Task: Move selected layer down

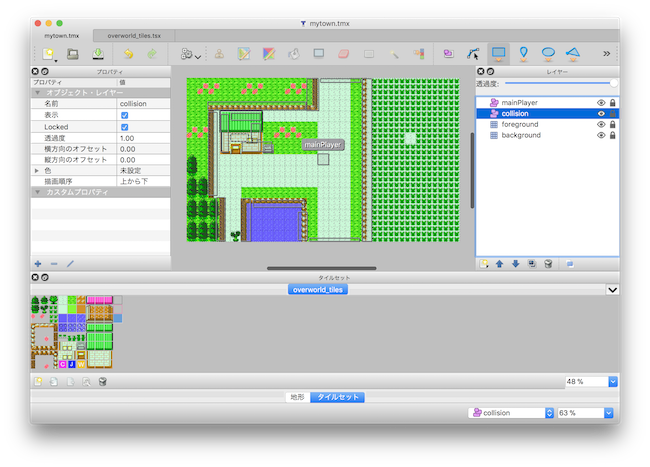Action: 515,264
